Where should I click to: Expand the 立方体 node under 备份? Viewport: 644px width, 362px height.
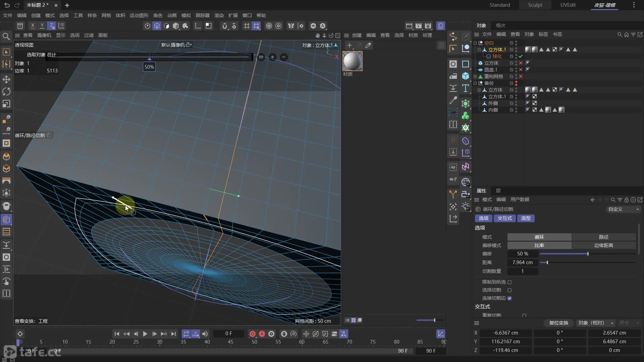[x=479, y=90]
